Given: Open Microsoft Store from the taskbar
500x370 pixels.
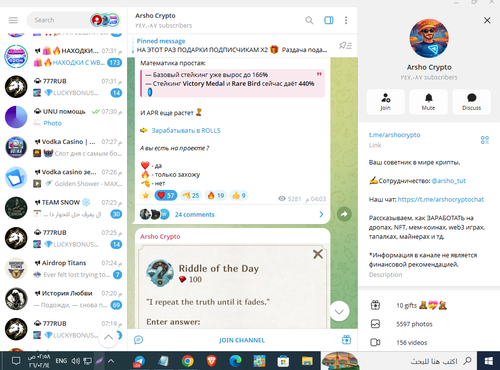Looking at the screenshot, I should click(x=283, y=361).
